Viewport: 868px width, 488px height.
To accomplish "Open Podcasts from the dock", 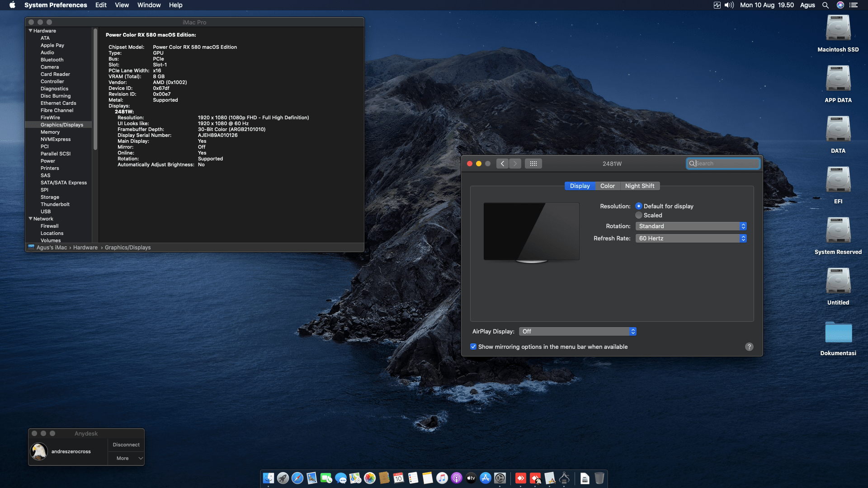I will pos(457,478).
